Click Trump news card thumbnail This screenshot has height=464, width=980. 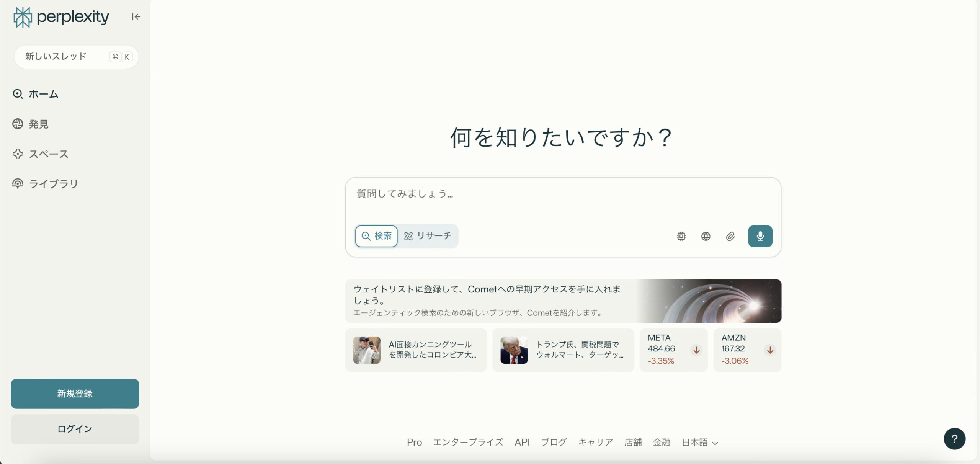click(x=514, y=350)
